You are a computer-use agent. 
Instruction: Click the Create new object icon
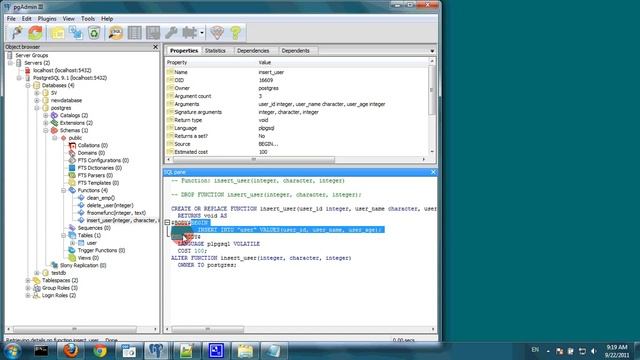(x=76, y=33)
